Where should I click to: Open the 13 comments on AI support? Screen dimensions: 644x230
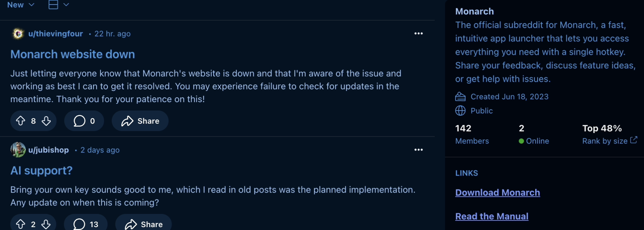coord(86,224)
